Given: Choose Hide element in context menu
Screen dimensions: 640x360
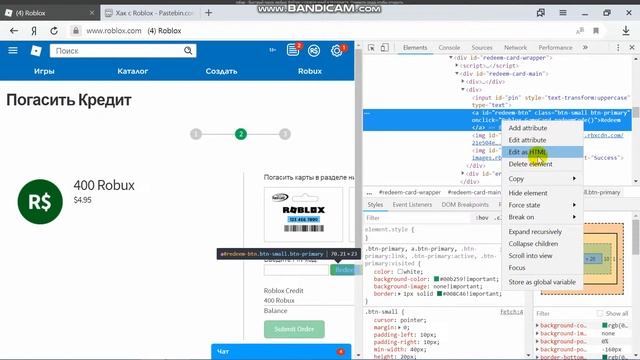Looking at the screenshot, I should [x=542, y=193].
